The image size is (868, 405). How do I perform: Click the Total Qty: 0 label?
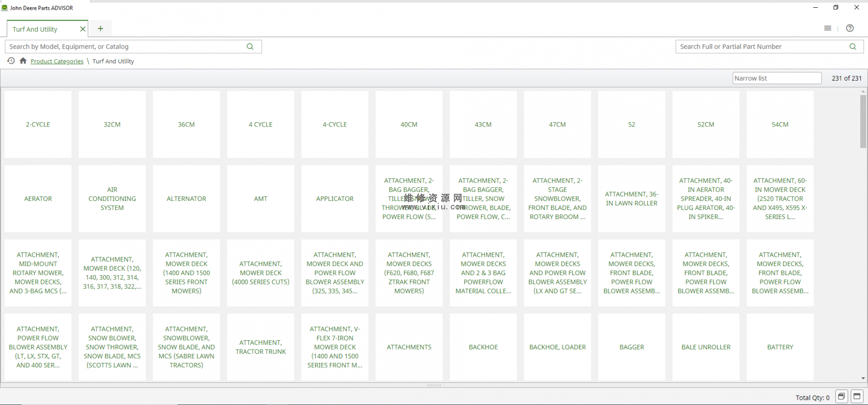(x=813, y=398)
